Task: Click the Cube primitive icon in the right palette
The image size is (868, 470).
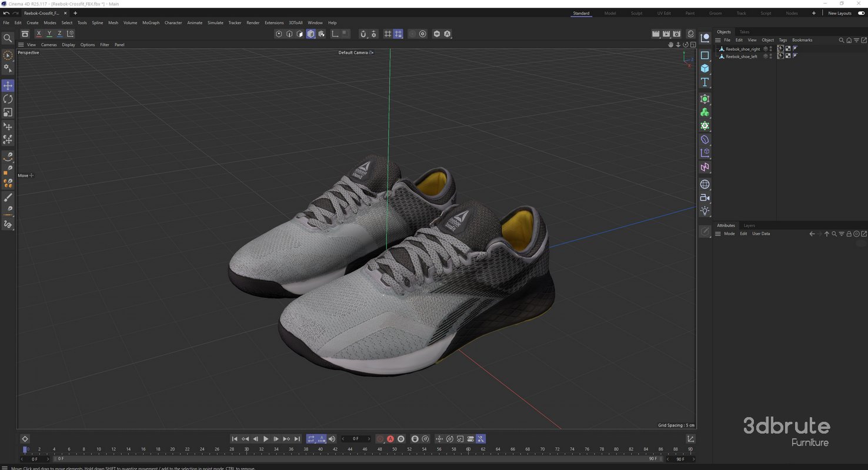Action: (705, 68)
